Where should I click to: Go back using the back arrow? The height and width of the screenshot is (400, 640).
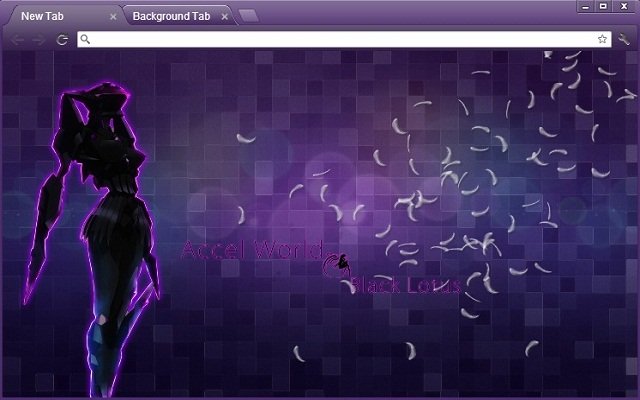click(18, 40)
